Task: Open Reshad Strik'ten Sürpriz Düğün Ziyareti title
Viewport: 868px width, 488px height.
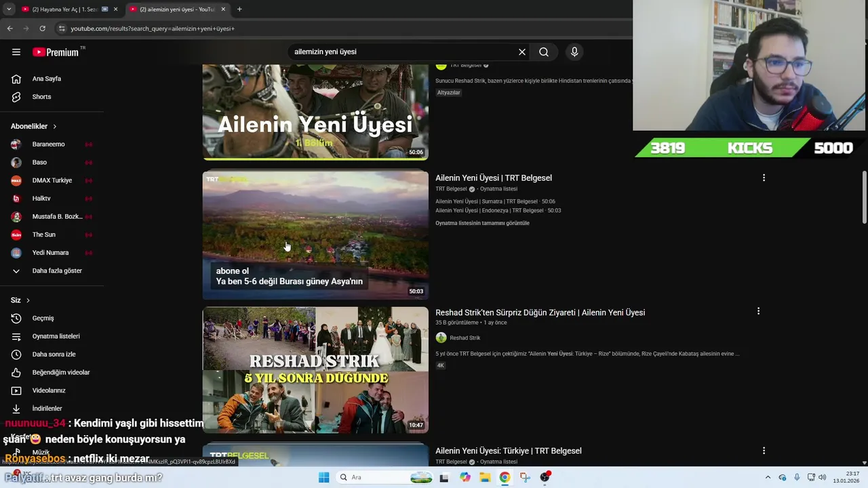Action: [x=540, y=312]
